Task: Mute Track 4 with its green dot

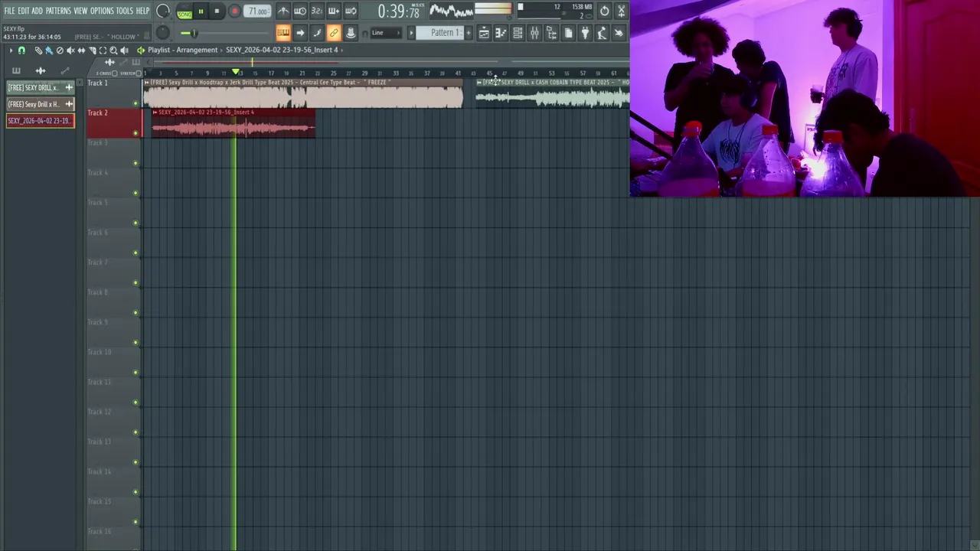Action: [136, 193]
